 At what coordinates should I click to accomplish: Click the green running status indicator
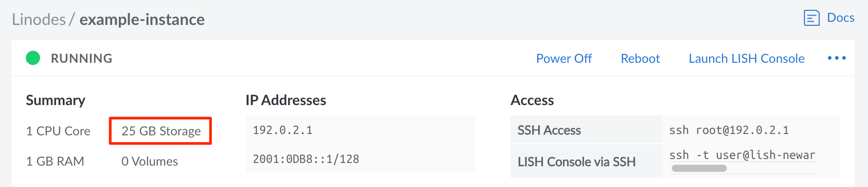pos(33,58)
